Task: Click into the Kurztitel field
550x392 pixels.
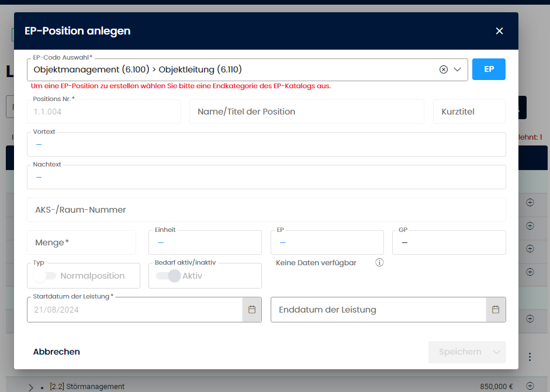Action: click(469, 112)
